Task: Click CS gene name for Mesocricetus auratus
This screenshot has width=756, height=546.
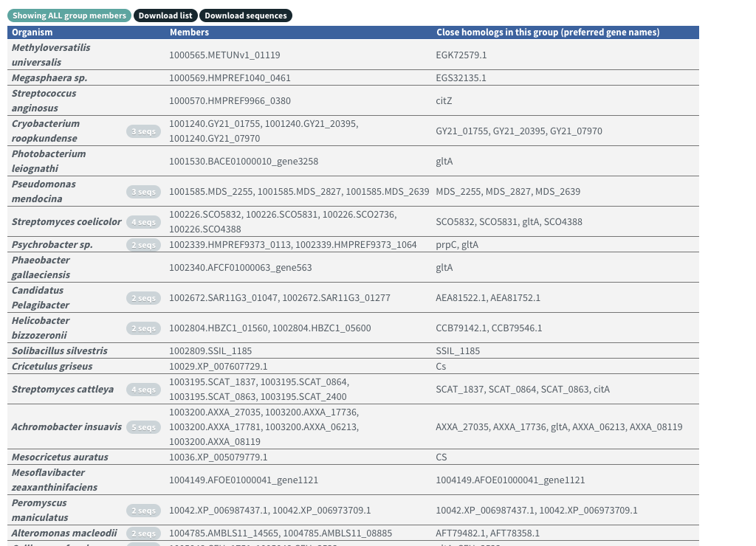Action: (x=441, y=457)
